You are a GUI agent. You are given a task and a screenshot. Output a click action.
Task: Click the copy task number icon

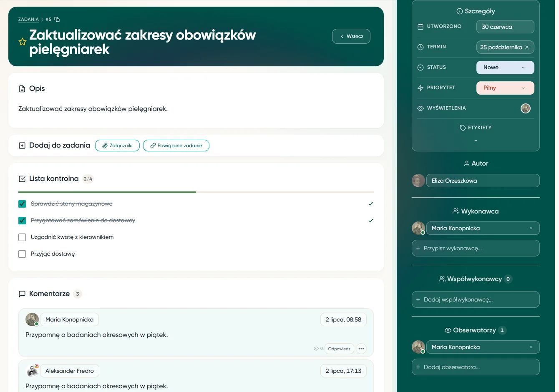pyautogui.click(x=57, y=19)
